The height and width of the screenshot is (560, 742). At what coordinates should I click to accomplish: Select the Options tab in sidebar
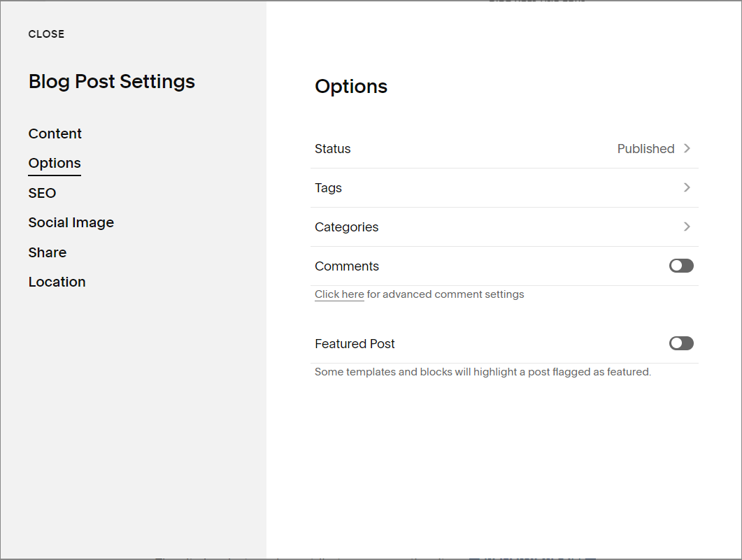pyautogui.click(x=55, y=163)
